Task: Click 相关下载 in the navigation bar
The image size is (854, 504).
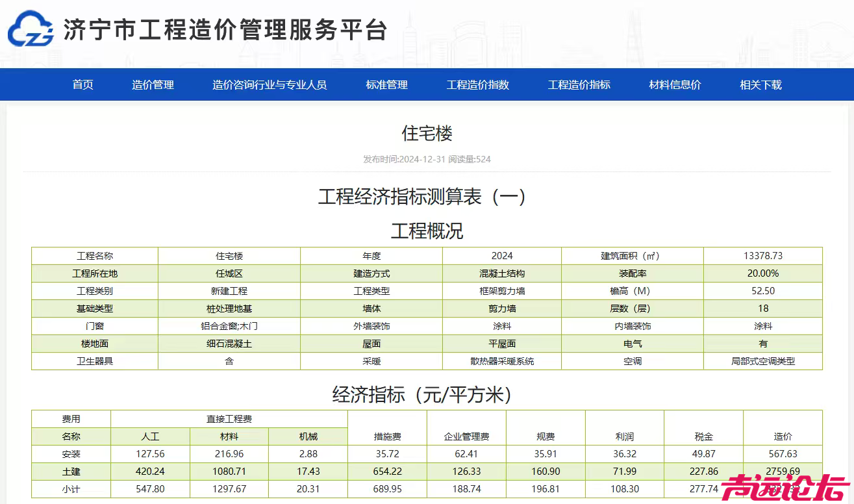Action: pos(760,85)
